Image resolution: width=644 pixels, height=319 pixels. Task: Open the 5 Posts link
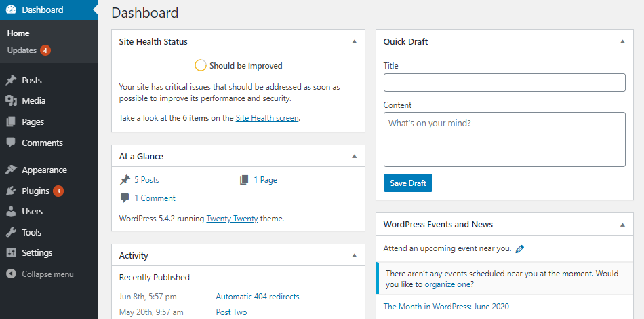point(146,180)
